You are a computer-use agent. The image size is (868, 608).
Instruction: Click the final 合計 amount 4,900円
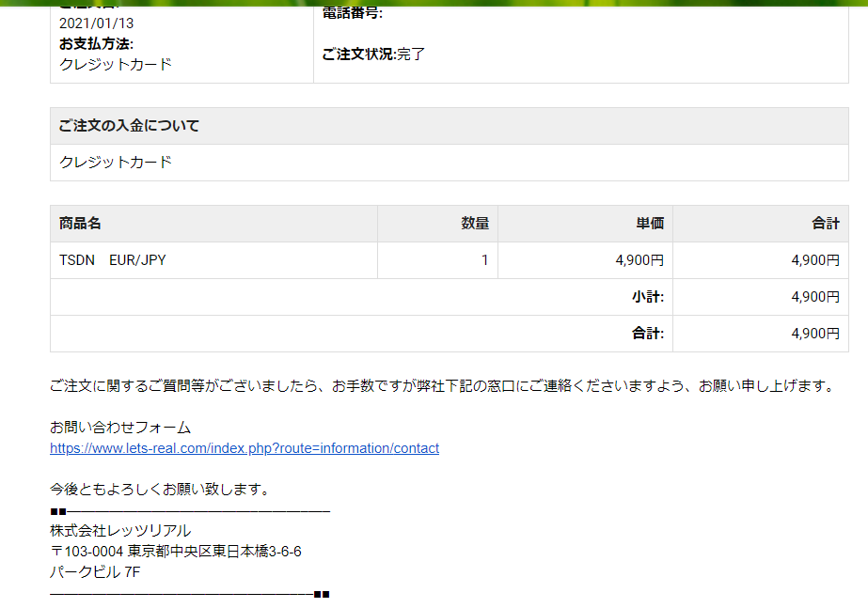(815, 334)
